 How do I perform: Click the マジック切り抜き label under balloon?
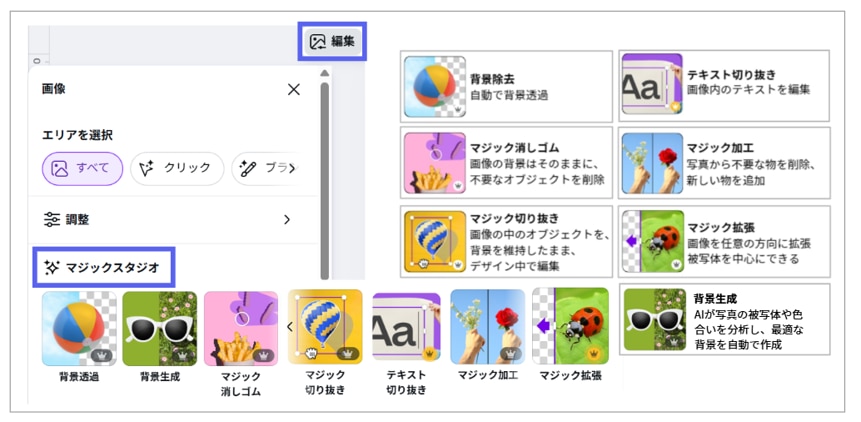[x=325, y=382]
